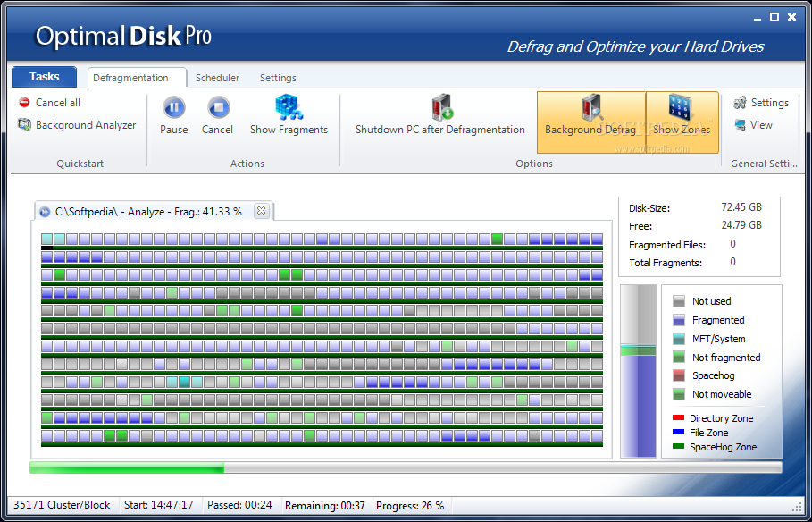Click the green SpaceHog Zone marker
The height and width of the screenshot is (522, 812).
point(678,446)
